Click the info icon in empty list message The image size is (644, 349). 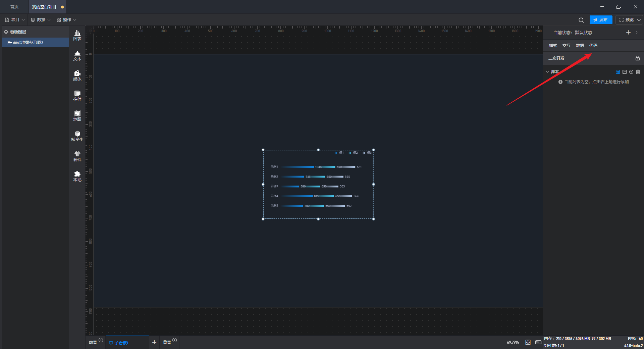(x=560, y=82)
